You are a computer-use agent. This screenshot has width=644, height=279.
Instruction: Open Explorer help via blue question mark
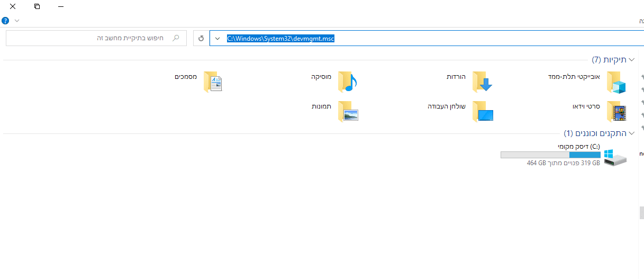pyautogui.click(x=5, y=21)
